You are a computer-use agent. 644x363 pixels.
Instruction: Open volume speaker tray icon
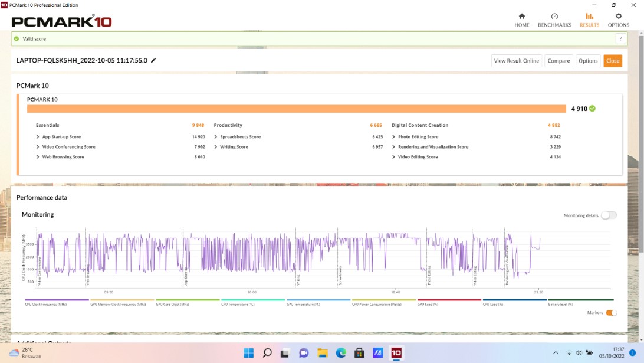(x=579, y=353)
